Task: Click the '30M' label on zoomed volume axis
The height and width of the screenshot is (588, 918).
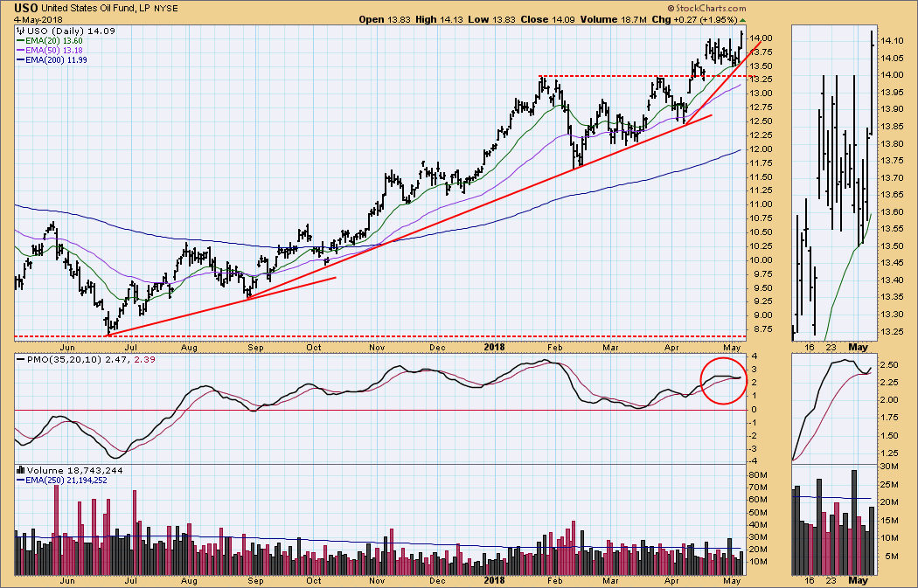Action: [x=890, y=467]
